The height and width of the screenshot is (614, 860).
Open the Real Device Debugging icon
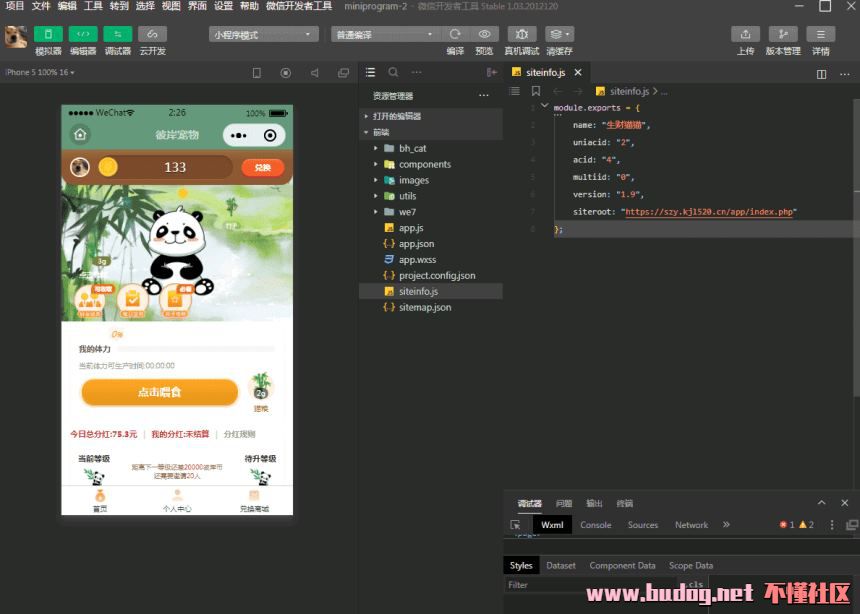[521, 34]
